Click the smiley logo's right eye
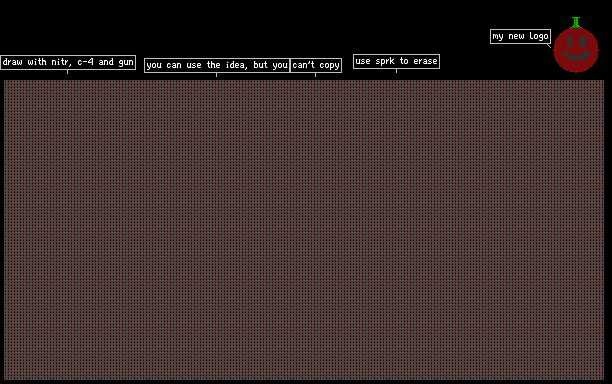The image size is (612, 384). pyautogui.click(x=583, y=41)
